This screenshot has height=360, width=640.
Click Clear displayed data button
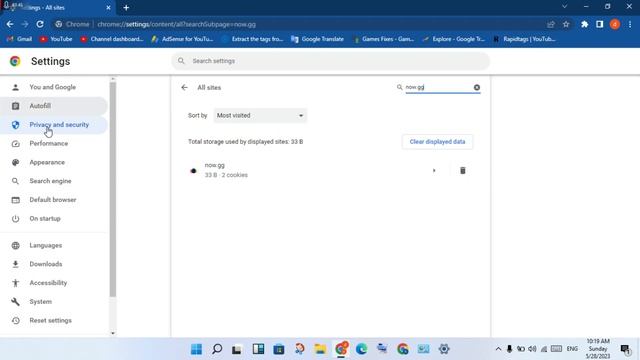tap(437, 142)
